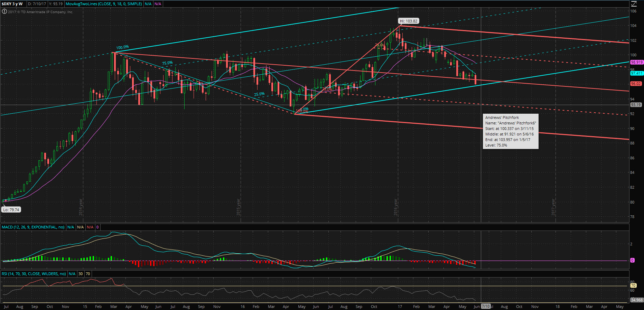The width and height of the screenshot is (644, 310).
Task: Select the cyan 75.0% pitchfork level label
Action: pyautogui.click(x=167, y=63)
